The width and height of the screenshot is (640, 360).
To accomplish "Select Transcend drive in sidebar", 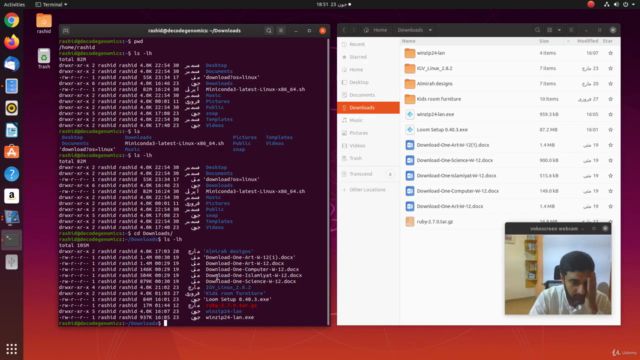I will (x=361, y=174).
